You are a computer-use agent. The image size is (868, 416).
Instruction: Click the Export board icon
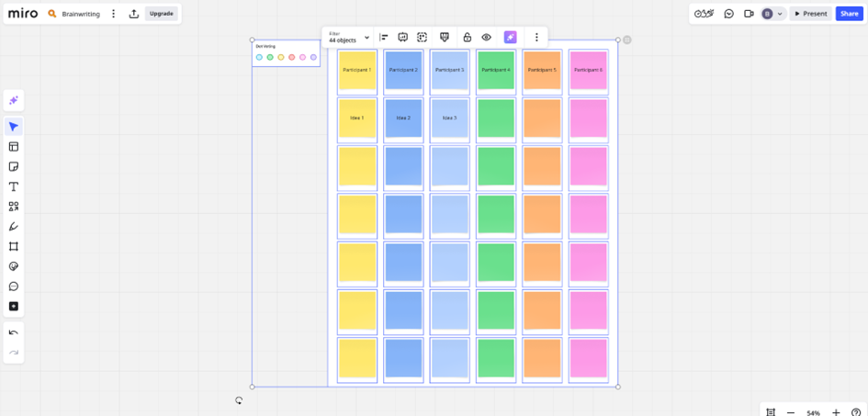[134, 14]
